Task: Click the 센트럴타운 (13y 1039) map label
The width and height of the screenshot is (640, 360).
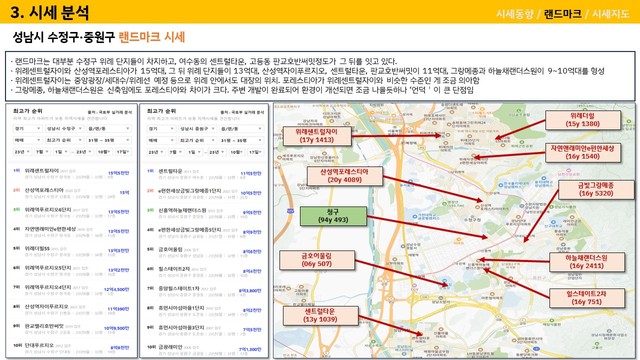Action: click(320, 316)
